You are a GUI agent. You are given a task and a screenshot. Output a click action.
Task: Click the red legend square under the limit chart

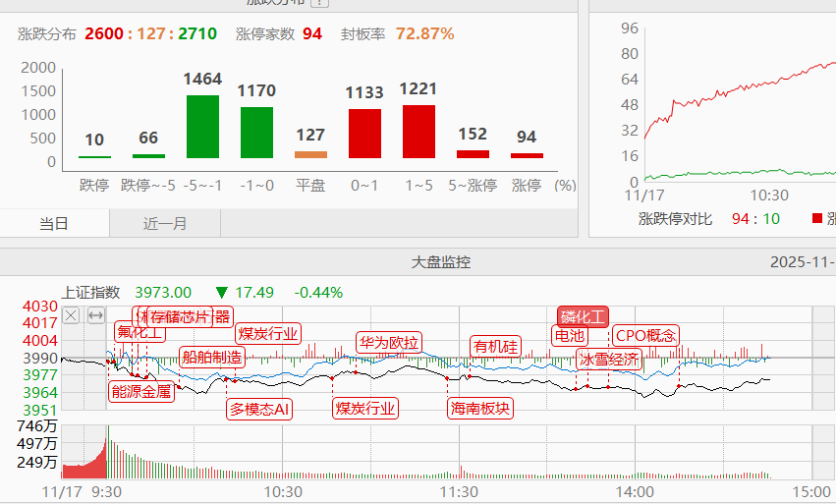tap(817, 218)
